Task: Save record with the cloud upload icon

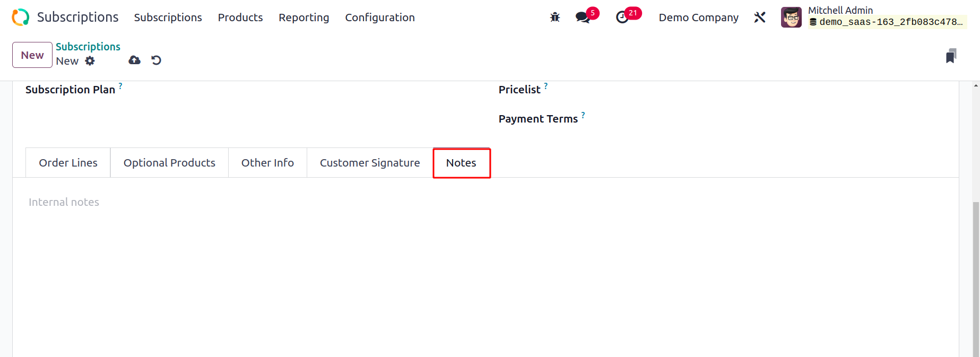Action: coord(135,60)
